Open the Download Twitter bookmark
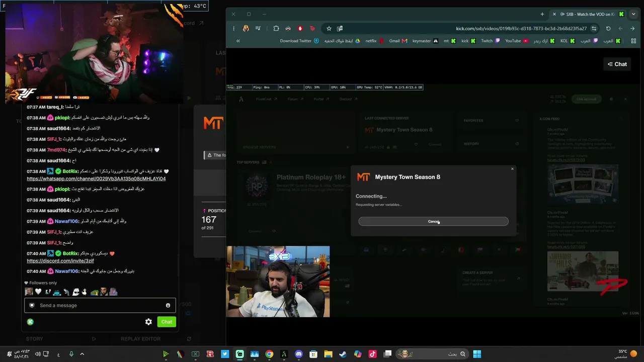This screenshot has width=644, height=362. point(299,41)
